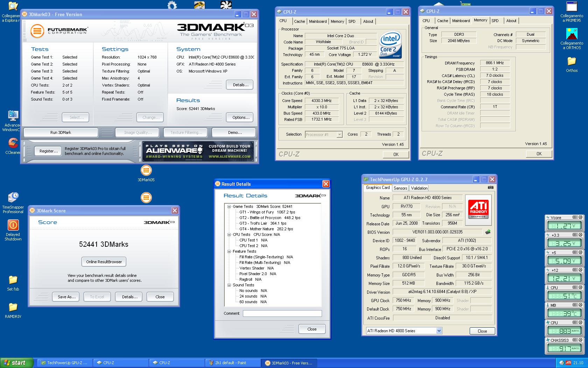The width and height of the screenshot is (588, 368).
Task: Click the Register... button
Action: 48,151
